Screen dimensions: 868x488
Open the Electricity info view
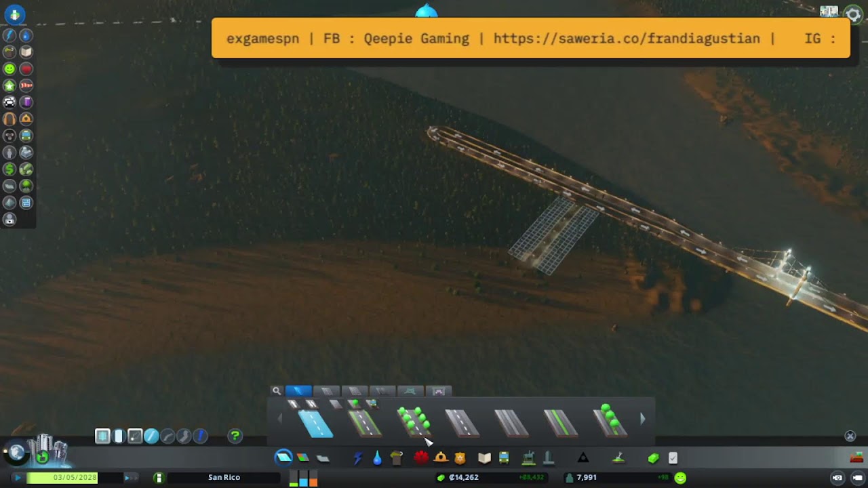9,35
